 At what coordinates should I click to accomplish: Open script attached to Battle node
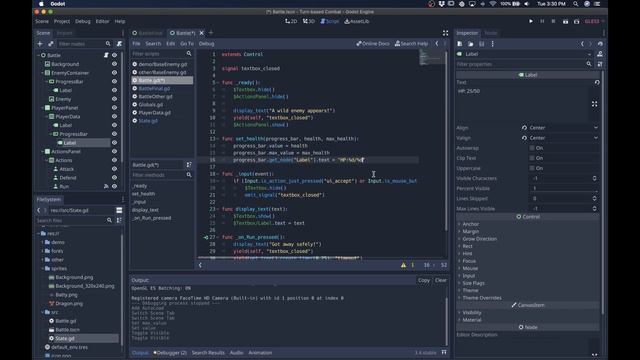click(x=106, y=55)
